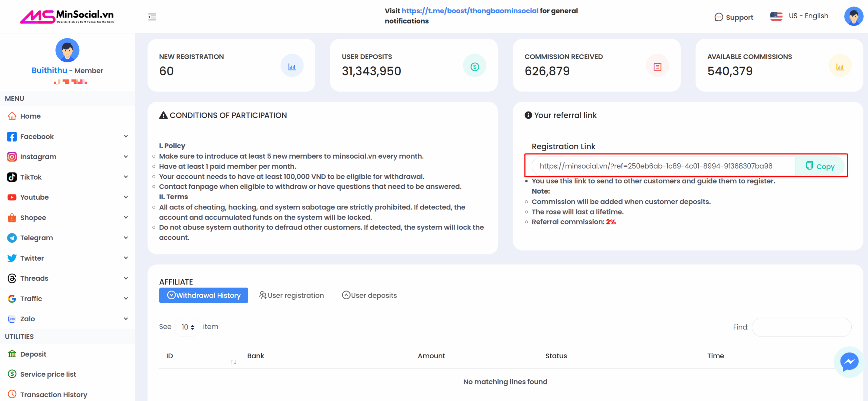
Task: Select the Withdrawal History tab
Action: (x=203, y=296)
